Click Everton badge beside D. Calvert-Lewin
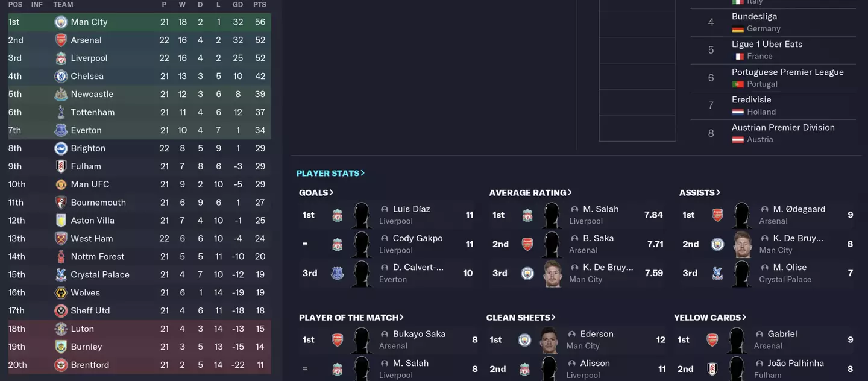This screenshot has height=381, width=868. point(338,274)
